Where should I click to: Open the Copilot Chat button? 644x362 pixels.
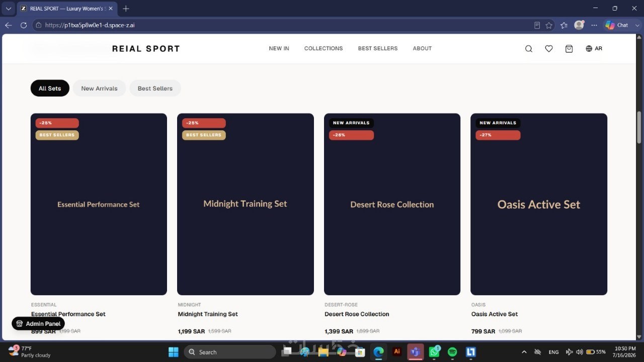(x=617, y=25)
